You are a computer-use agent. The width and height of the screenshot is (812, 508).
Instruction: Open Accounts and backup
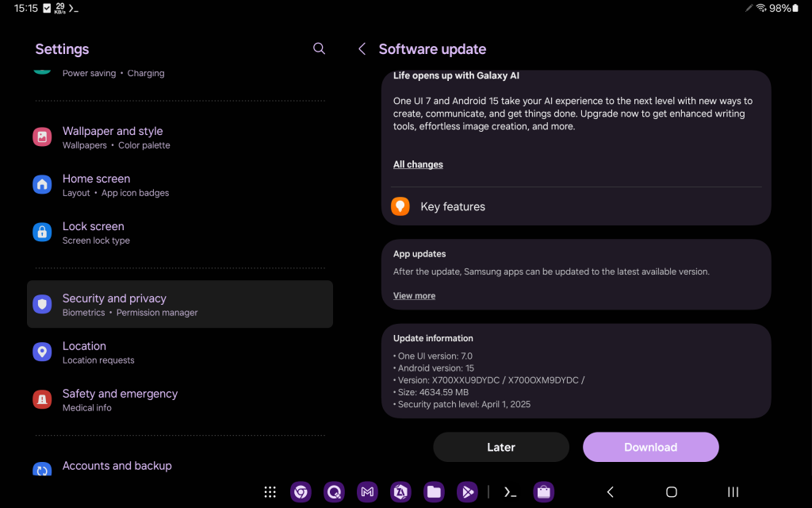click(180, 467)
